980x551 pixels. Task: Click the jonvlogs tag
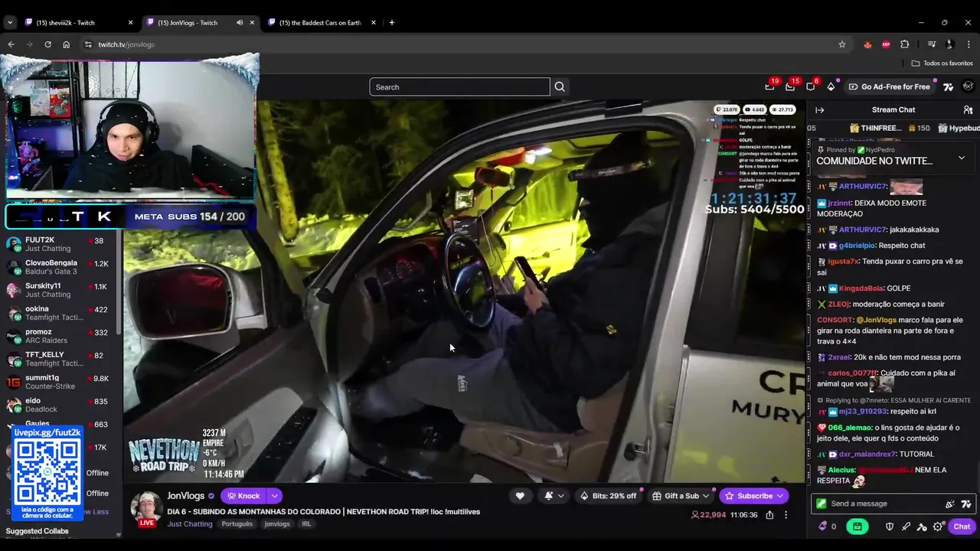[277, 524]
